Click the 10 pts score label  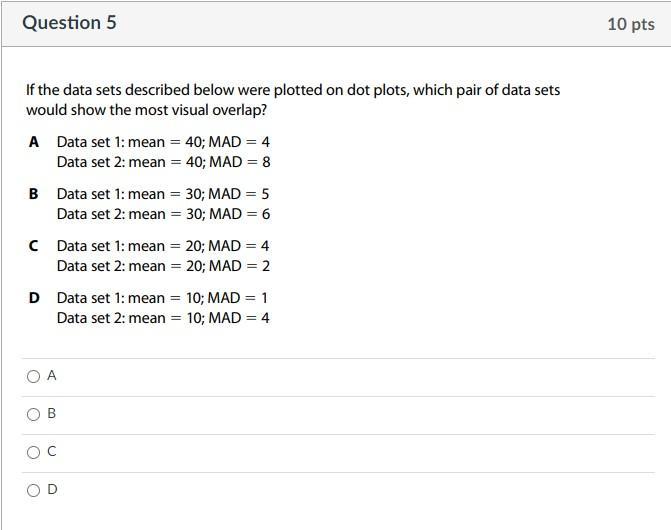(630, 23)
